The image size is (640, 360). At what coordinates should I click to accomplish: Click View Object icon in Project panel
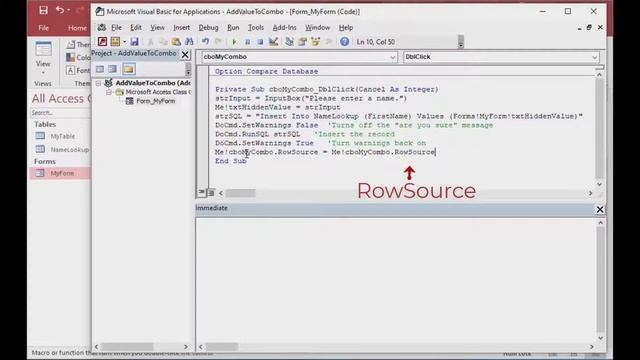click(x=113, y=69)
